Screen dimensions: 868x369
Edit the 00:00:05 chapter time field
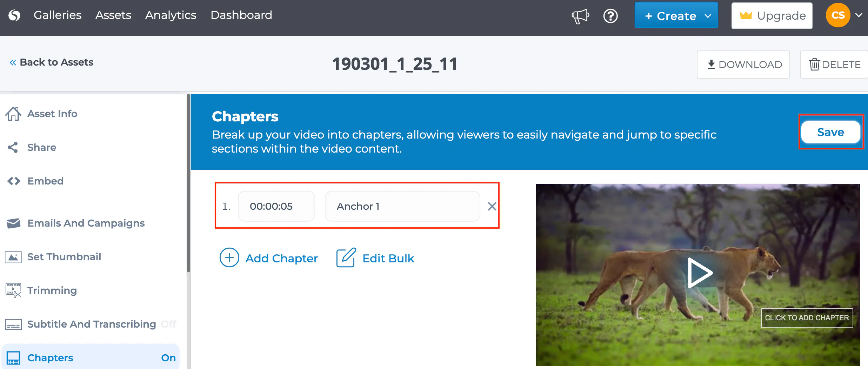coord(276,206)
